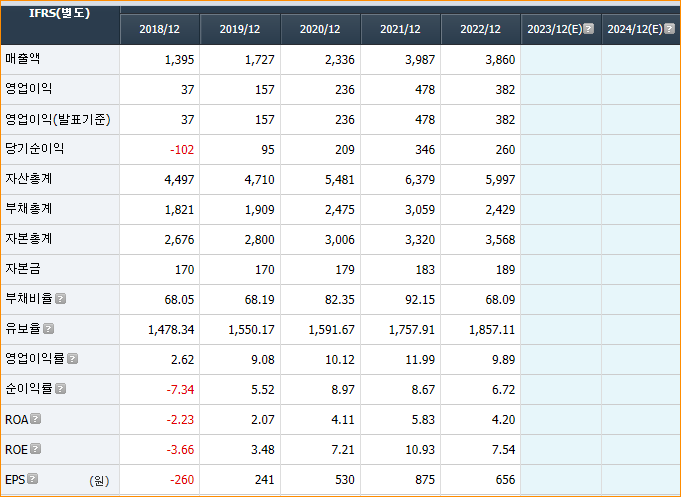The height and width of the screenshot is (497, 681).
Task: Click help icon next to ROA
Action: click(x=36, y=419)
